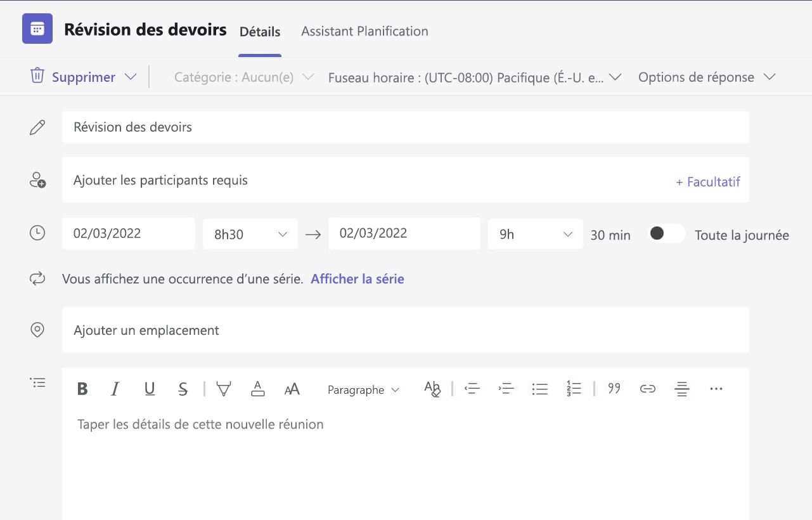Open the Options de réponse dropdown
Screen dimensions: 812x520
click(707, 77)
